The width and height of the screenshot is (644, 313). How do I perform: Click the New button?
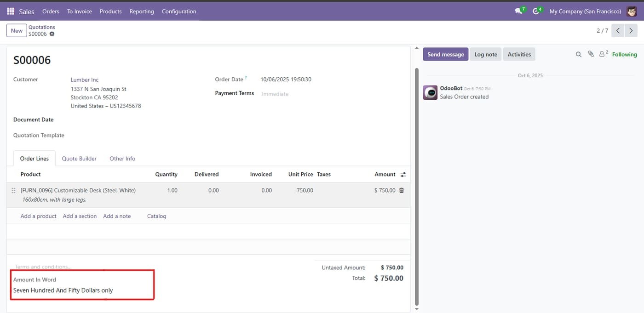click(17, 31)
